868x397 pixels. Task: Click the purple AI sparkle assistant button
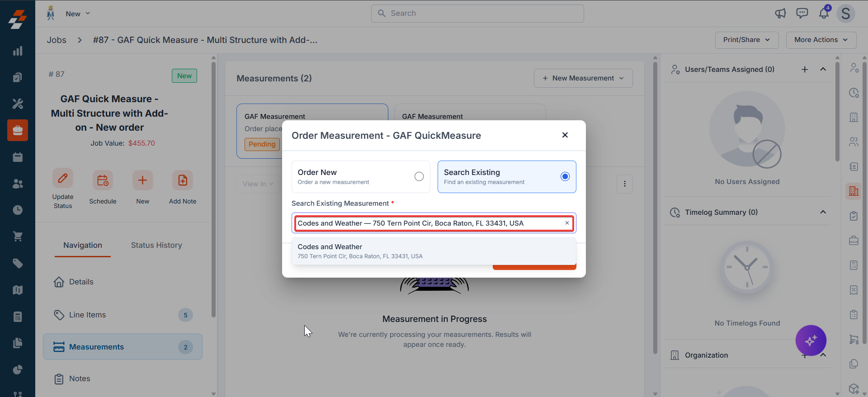click(x=811, y=340)
